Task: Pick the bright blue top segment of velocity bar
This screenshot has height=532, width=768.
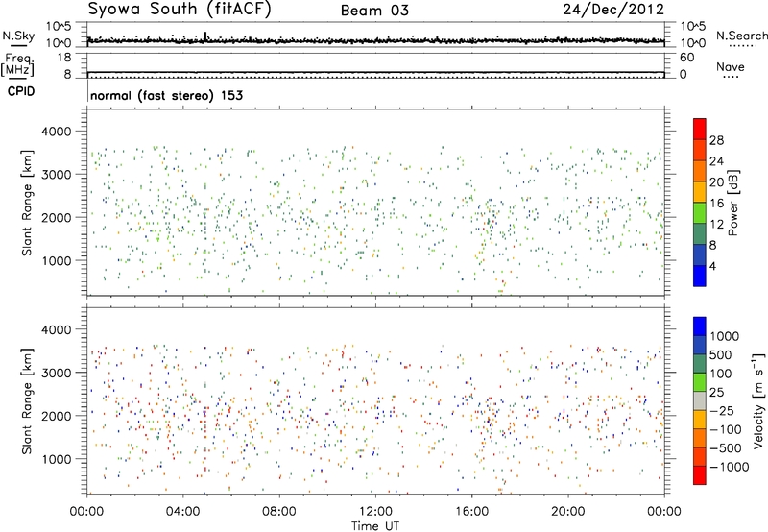Action: pyautogui.click(x=700, y=326)
